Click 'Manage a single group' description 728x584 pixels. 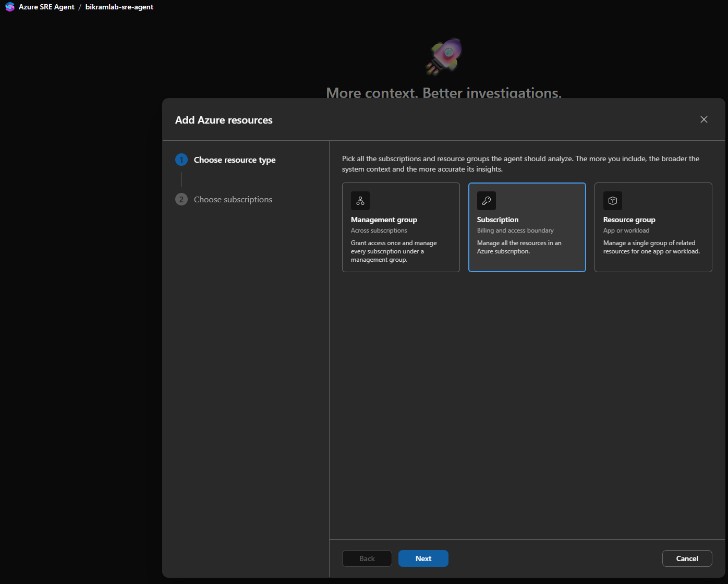[651, 247]
